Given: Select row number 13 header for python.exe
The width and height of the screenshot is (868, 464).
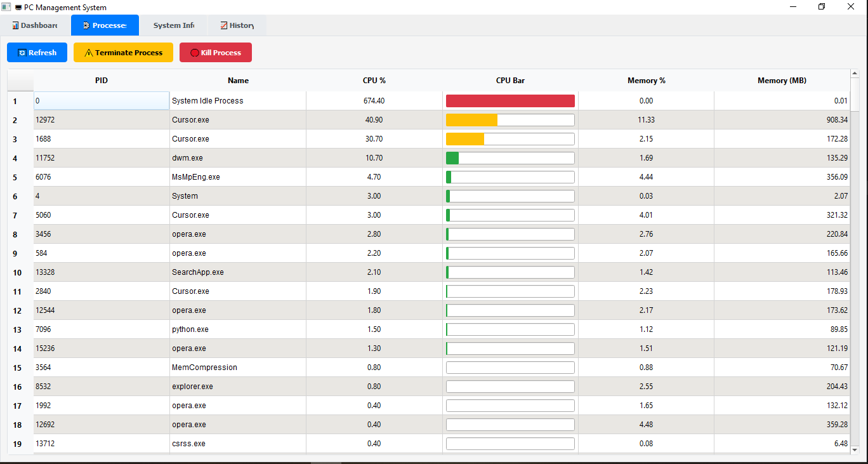Looking at the screenshot, I should tap(18, 329).
